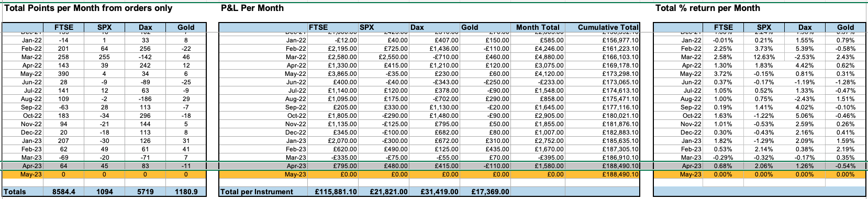Click the Month Total column header
The height and width of the screenshot is (199, 868).
538,27
